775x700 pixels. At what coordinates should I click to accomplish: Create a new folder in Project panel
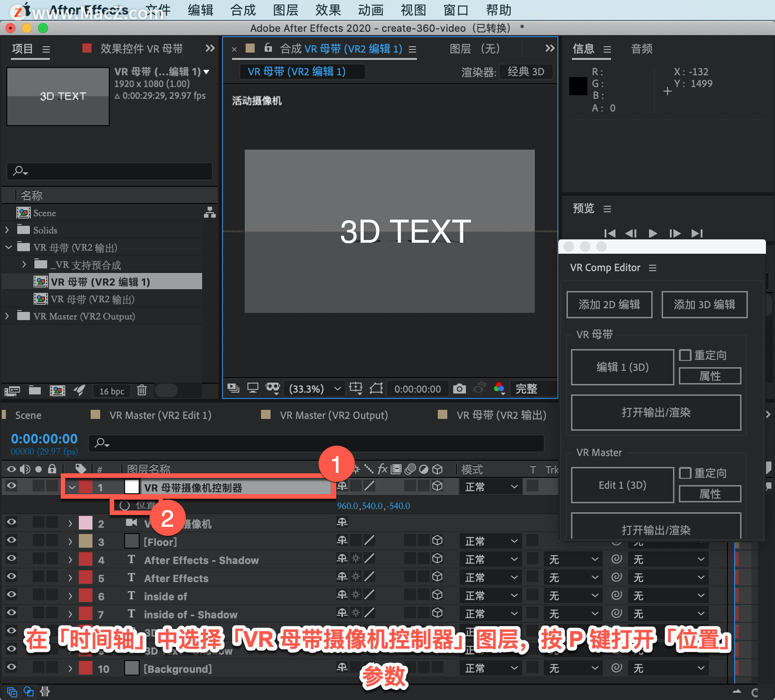tap(35, 390)
